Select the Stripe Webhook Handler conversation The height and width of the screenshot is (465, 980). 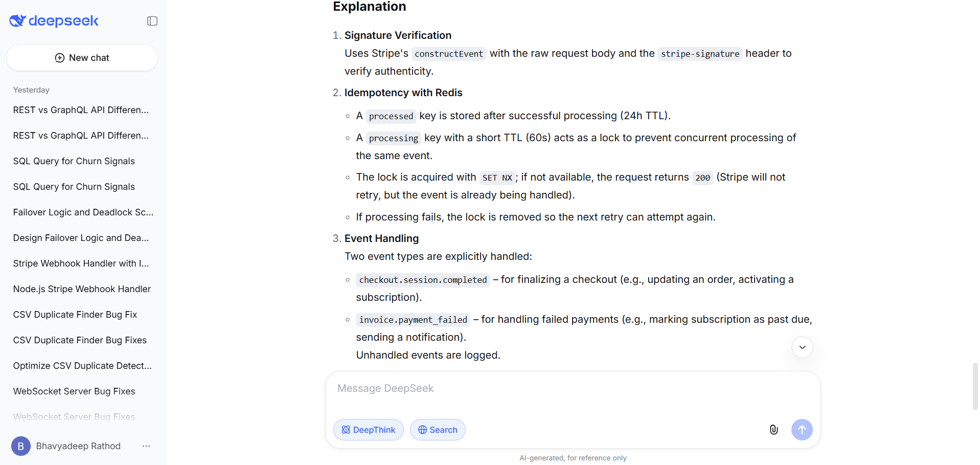coord(81,263)
